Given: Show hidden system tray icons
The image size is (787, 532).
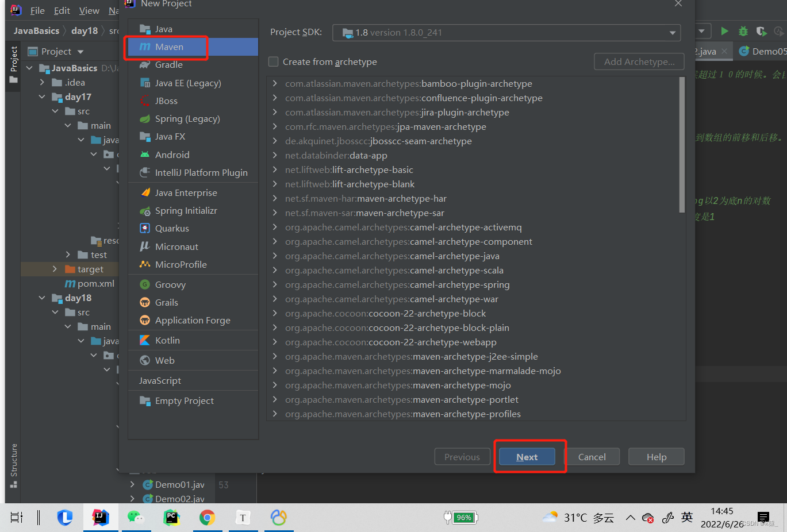Looking at the screenshot, I should point(631,518).
